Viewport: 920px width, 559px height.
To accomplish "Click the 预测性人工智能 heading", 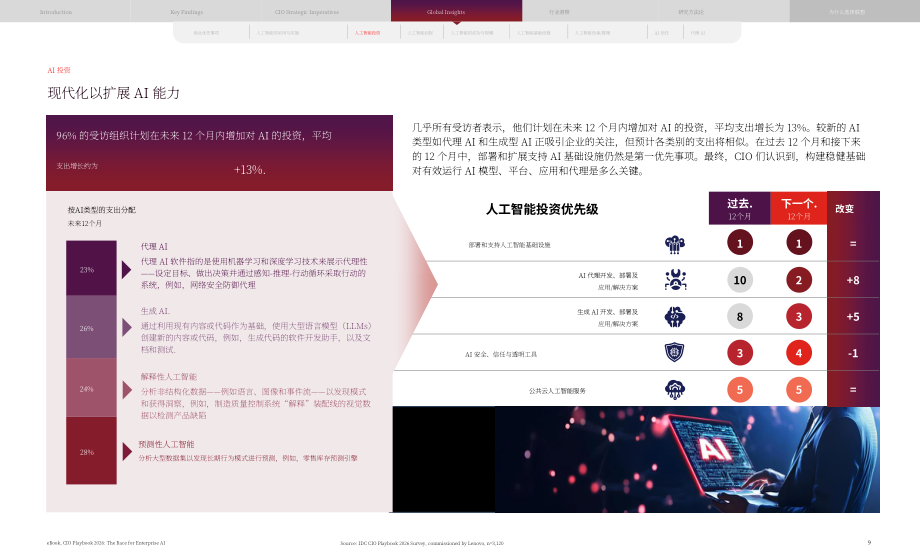I will 166,444.
